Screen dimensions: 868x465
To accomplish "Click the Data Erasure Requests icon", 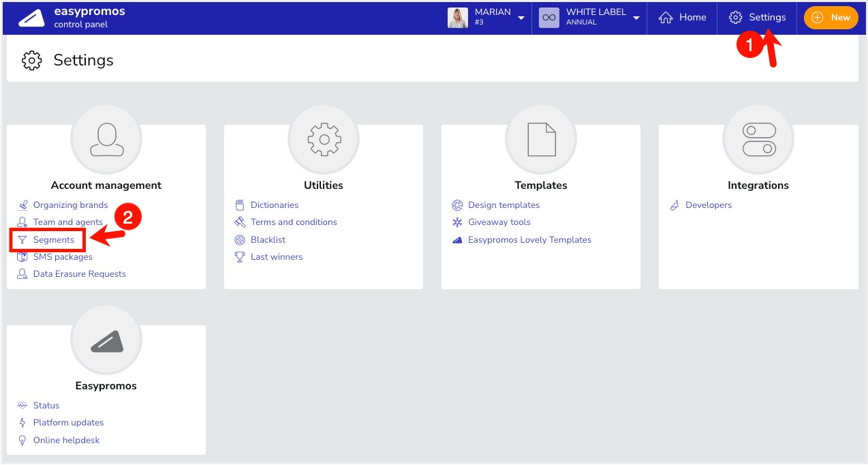I will [22, 274].
